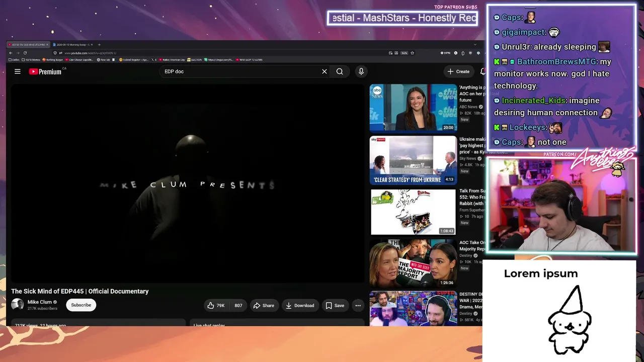Viewport: 644px width, 362px height.
Task: Open the 'New tab' bookmark
Action: click(104, 60)
